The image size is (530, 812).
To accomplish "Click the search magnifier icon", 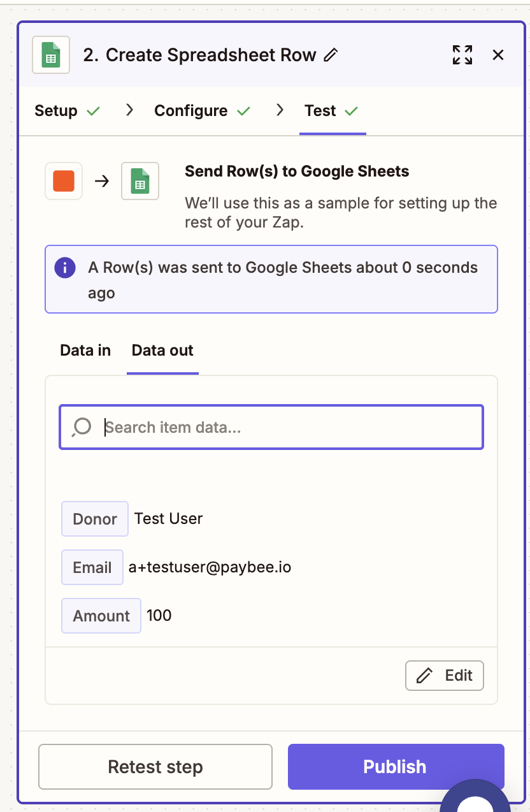I will 82,427.
